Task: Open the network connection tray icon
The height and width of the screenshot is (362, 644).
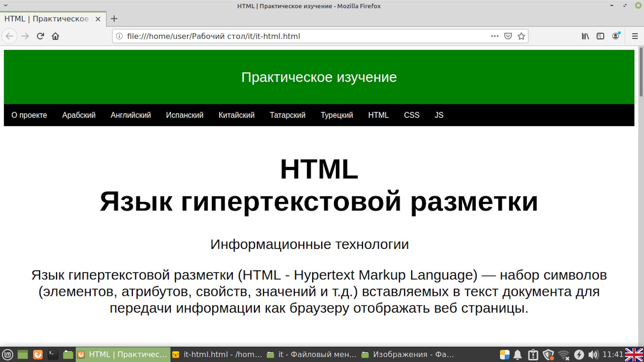Action: coord(564,355)
